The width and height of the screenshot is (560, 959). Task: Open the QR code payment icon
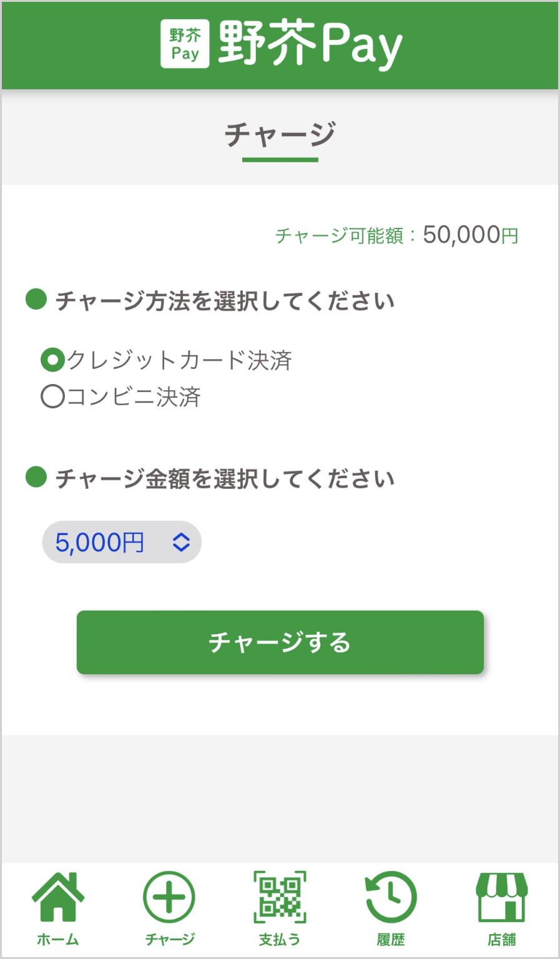click(x=280, y=897)
